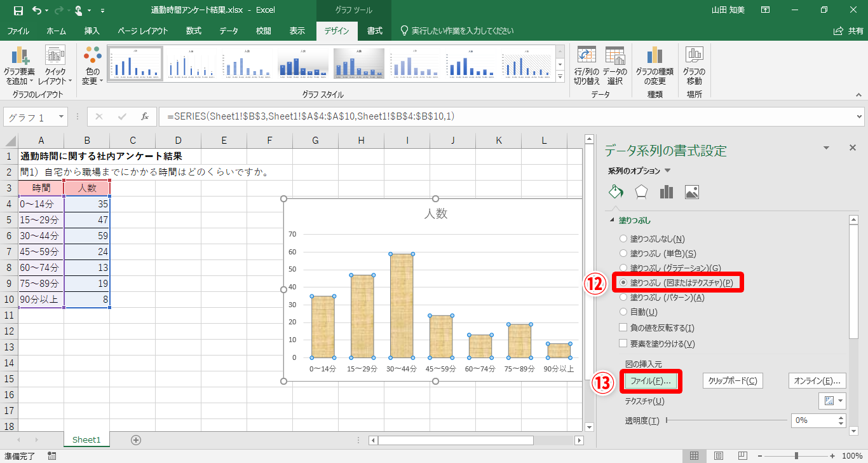Zoom in with the plus icon

coord(831,455)
